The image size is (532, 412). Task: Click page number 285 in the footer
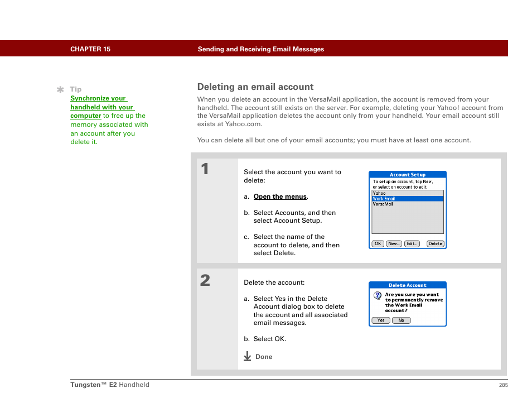pos(504,385)
